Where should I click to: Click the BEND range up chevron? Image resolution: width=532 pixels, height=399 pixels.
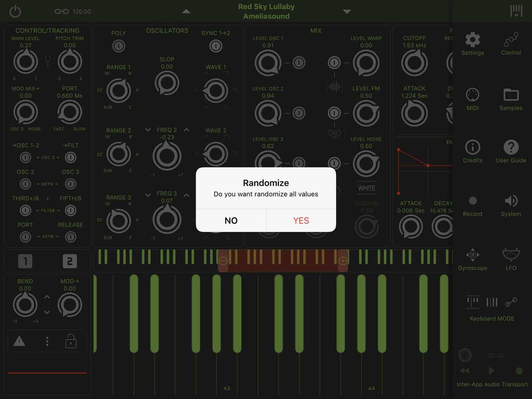[47, 297]
